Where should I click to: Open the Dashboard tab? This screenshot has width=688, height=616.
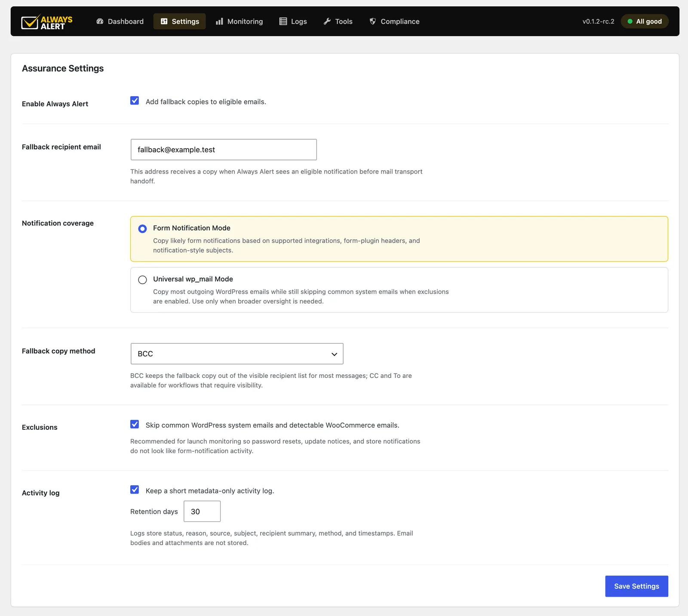click(x=120, y=21)
